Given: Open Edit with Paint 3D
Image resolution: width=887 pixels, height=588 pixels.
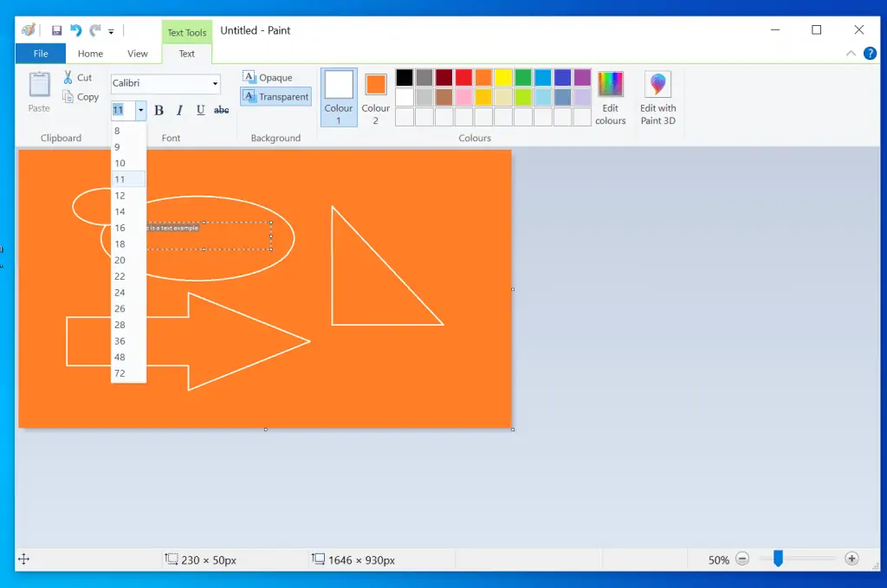Looking at the screenshot, I should [657, 99].
